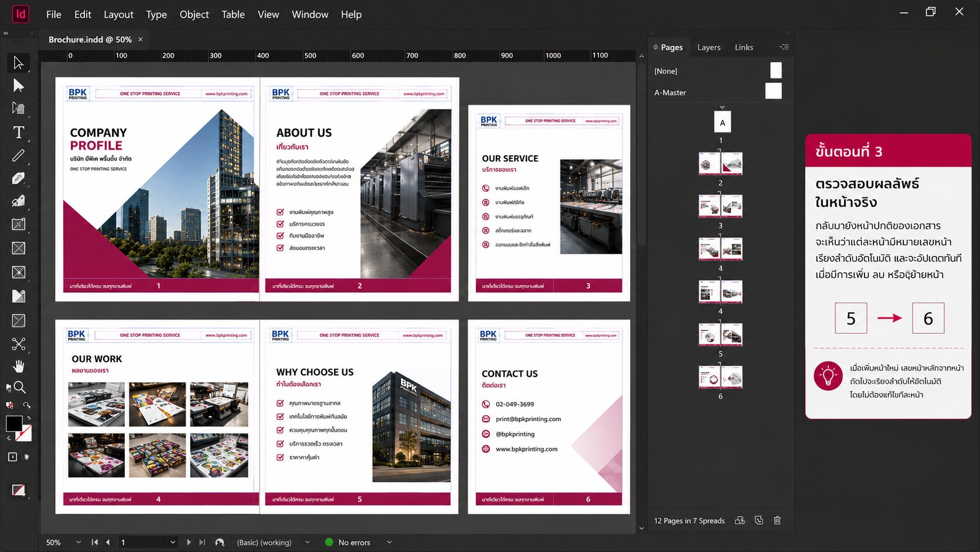
Task: Click scroll down arrow of vertical scrollbar
Action: coord(641,528)
